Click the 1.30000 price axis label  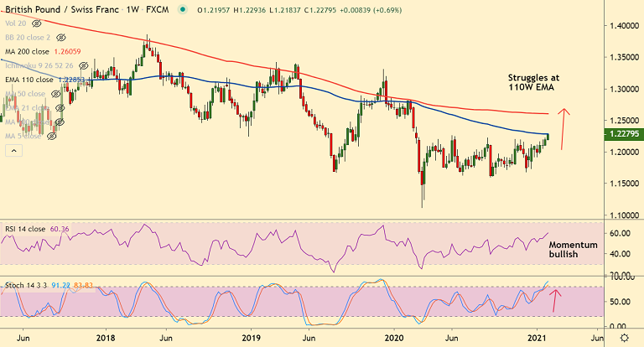[x=624, y=89]
